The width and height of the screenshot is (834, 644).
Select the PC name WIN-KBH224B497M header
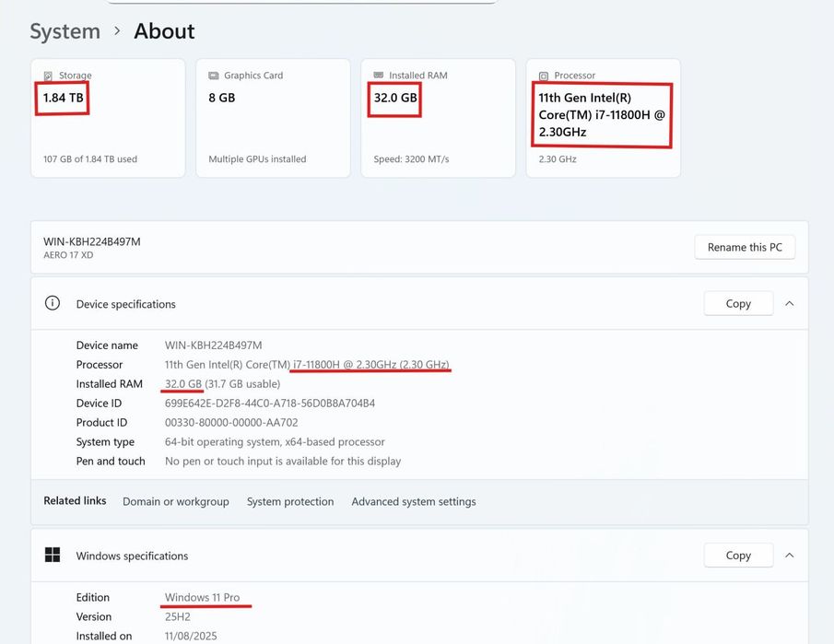(92, 241)
